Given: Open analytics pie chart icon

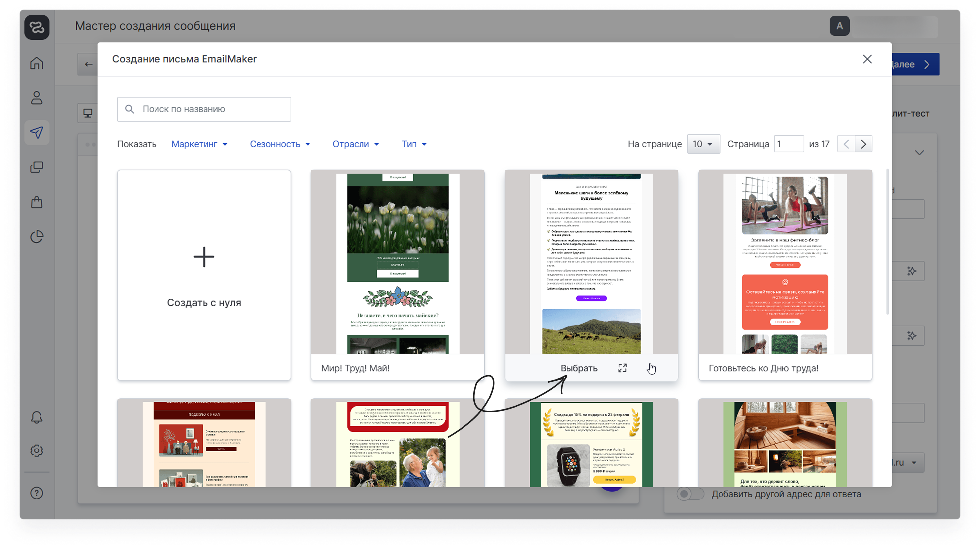Looking at the screenshot, I should (37, 237).
